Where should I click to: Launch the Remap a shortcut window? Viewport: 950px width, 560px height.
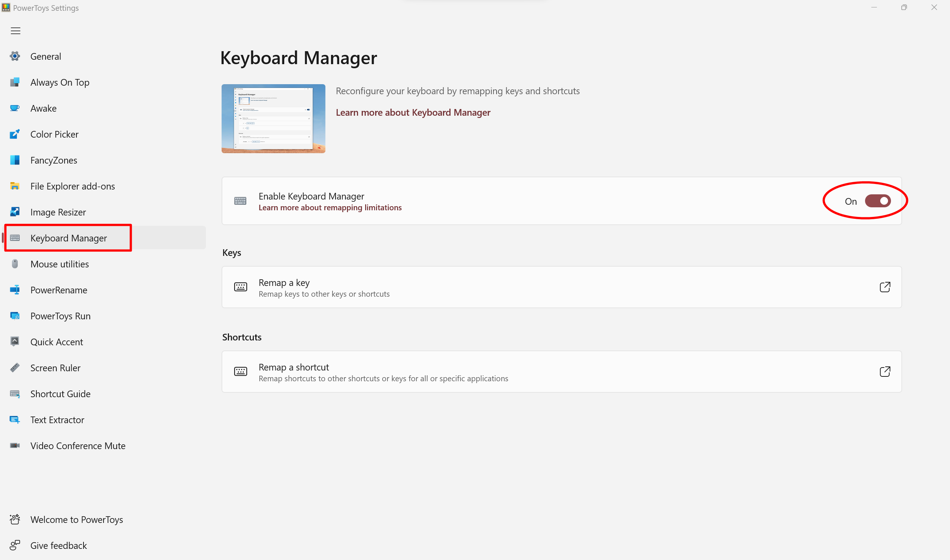(885, 371)
